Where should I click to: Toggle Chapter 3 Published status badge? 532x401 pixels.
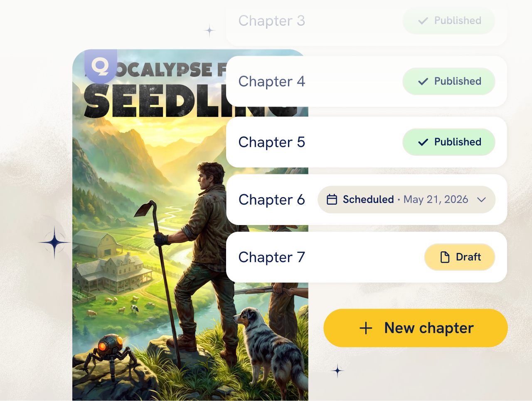click(449, 20)
